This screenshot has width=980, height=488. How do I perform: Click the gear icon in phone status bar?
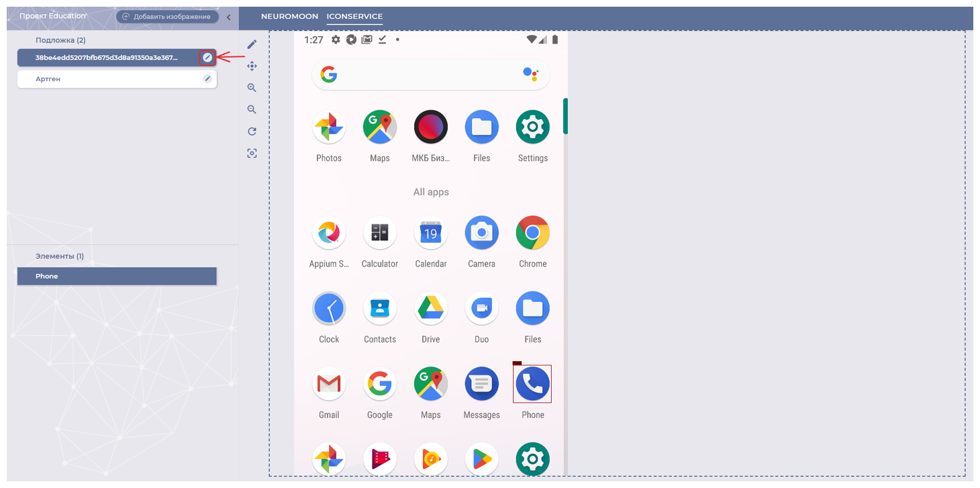[x=336, y=40]
